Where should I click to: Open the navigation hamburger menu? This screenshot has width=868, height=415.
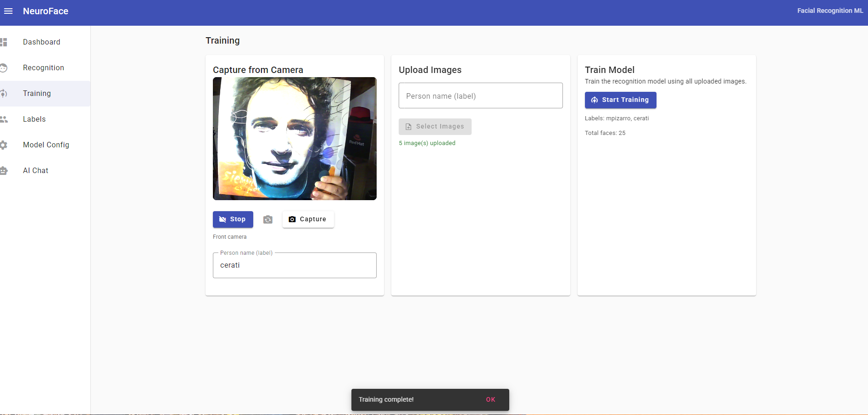[9, 11]
